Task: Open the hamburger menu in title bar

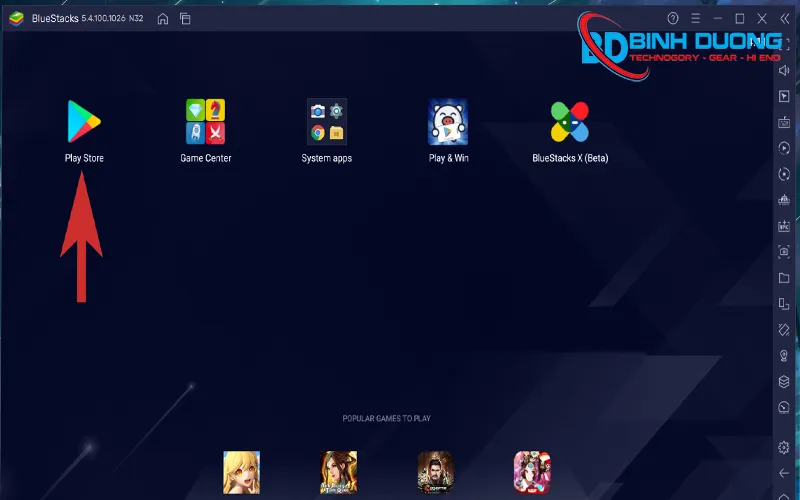Action: tap(695, 18)
